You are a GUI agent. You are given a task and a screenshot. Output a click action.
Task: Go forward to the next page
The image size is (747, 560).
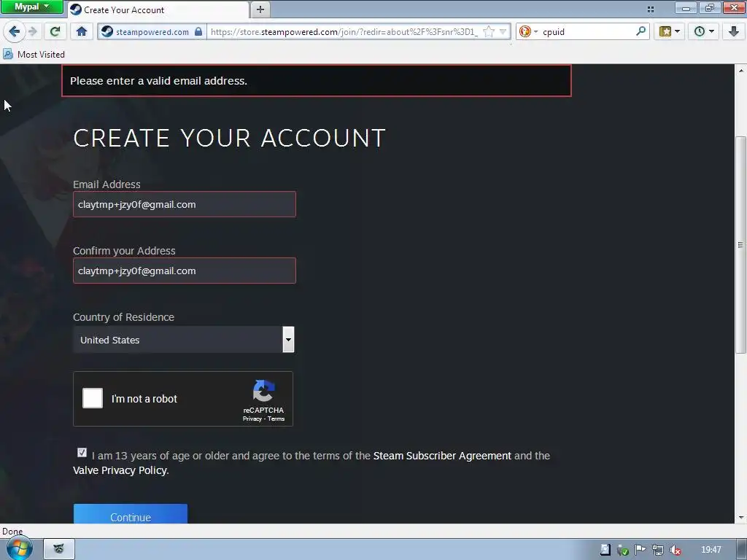33,32
